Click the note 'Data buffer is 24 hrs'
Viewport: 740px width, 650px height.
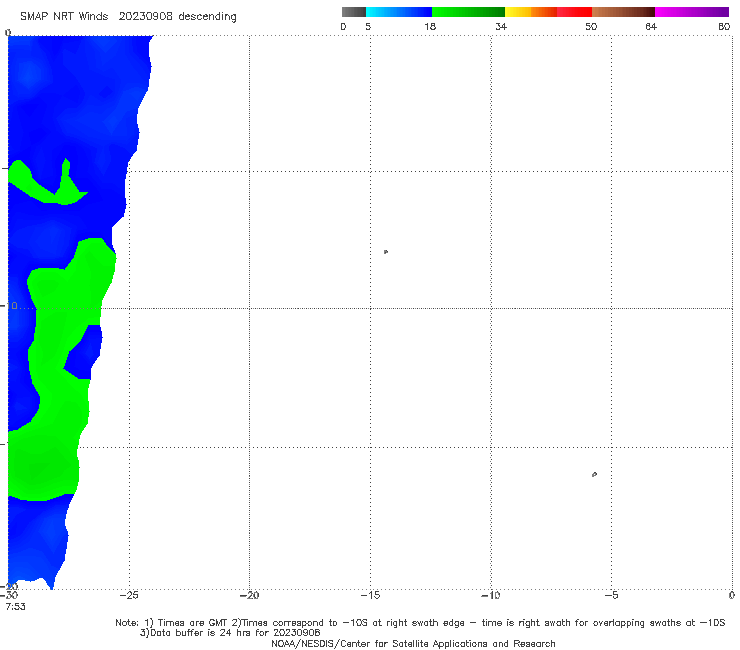pos(203,633)
